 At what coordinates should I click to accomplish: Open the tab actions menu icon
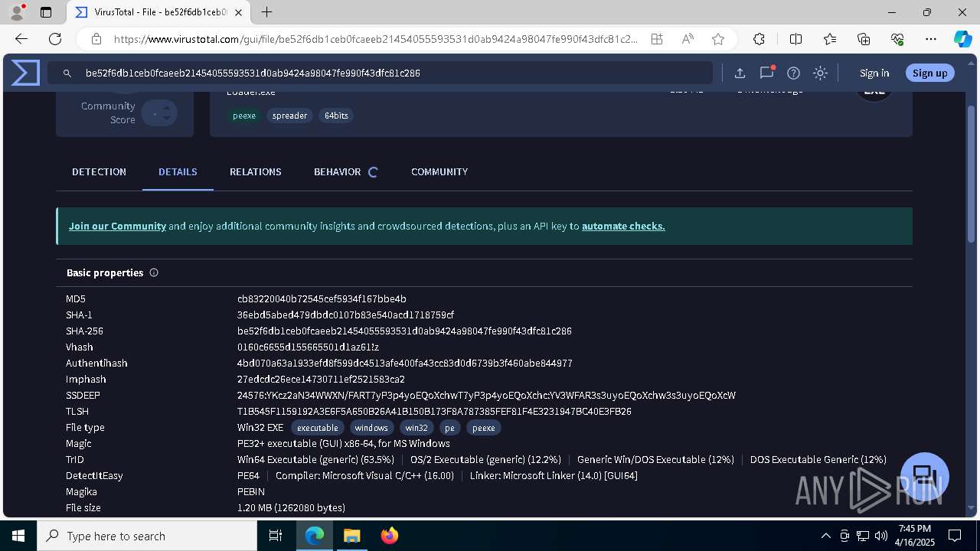click(x=46, y=12)
